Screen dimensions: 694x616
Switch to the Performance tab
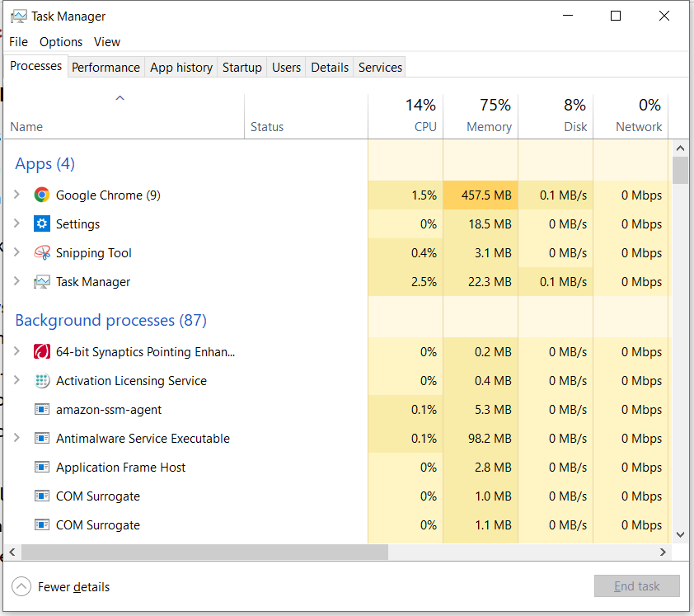(x=106, y=68)
